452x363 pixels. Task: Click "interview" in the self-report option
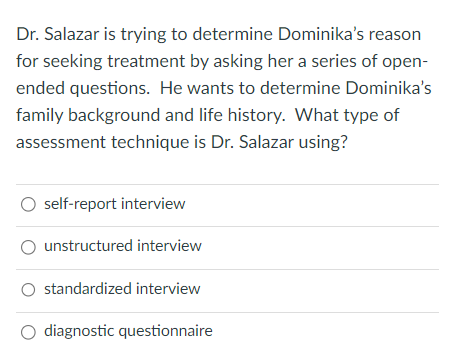click(153, 204)
